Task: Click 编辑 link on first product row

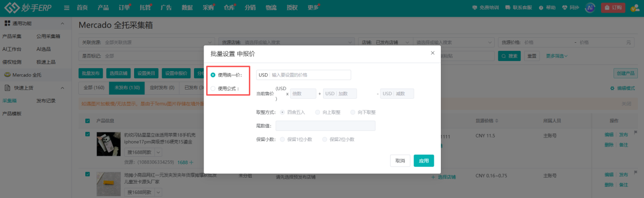Action: tap(609, 134)
